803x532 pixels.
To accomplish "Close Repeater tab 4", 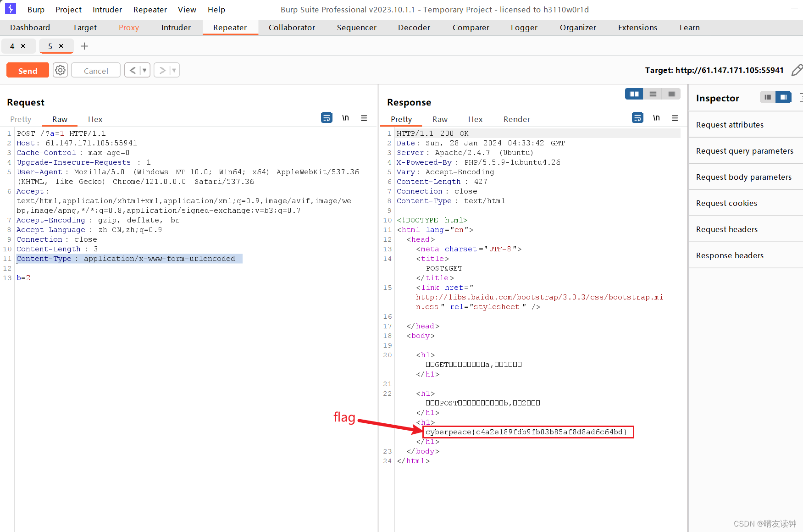I will [x=23, y=46].
